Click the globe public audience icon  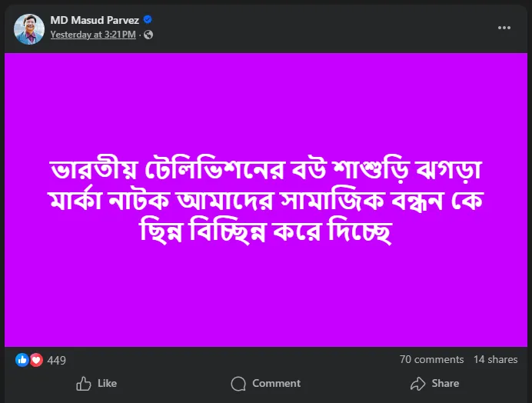click(148, 35)
